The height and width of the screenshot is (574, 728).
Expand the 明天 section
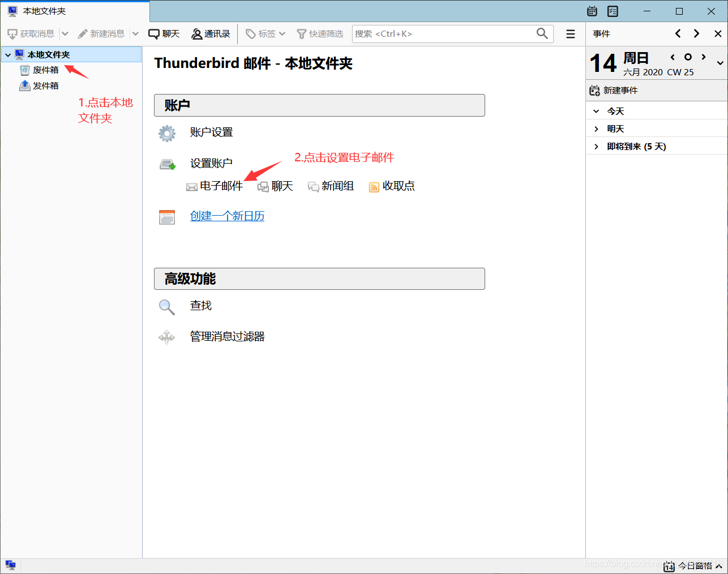(596, 129)
